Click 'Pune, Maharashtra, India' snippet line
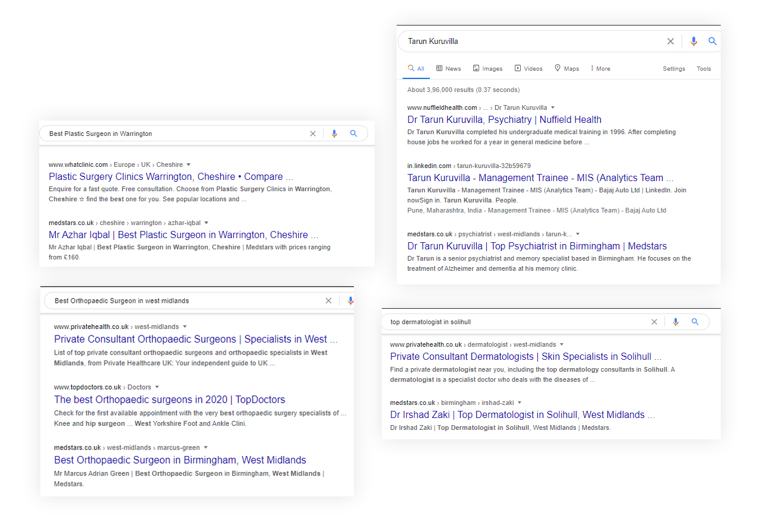Screen dimensions: 760x532 point(537,210)
